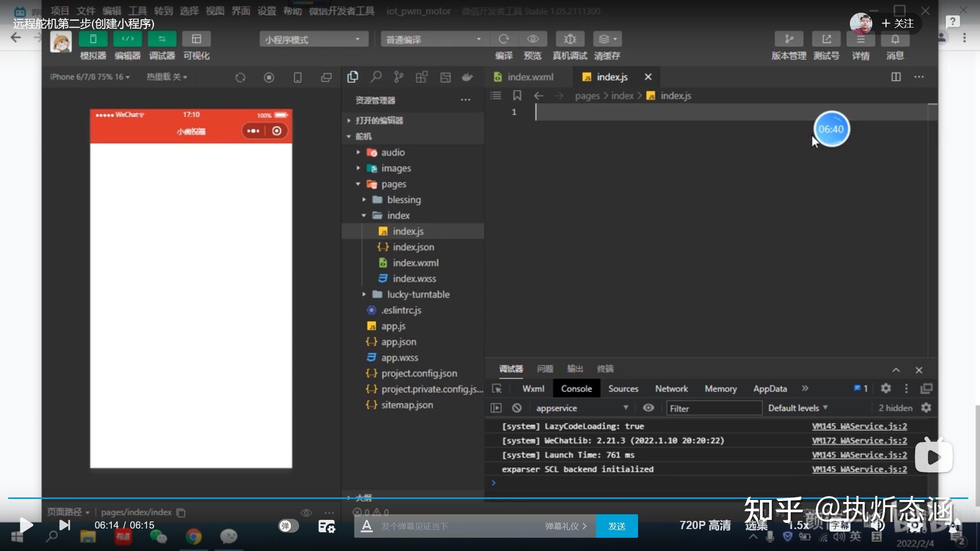Toggle the danmaku switch in player

click(x=288, y=526)
